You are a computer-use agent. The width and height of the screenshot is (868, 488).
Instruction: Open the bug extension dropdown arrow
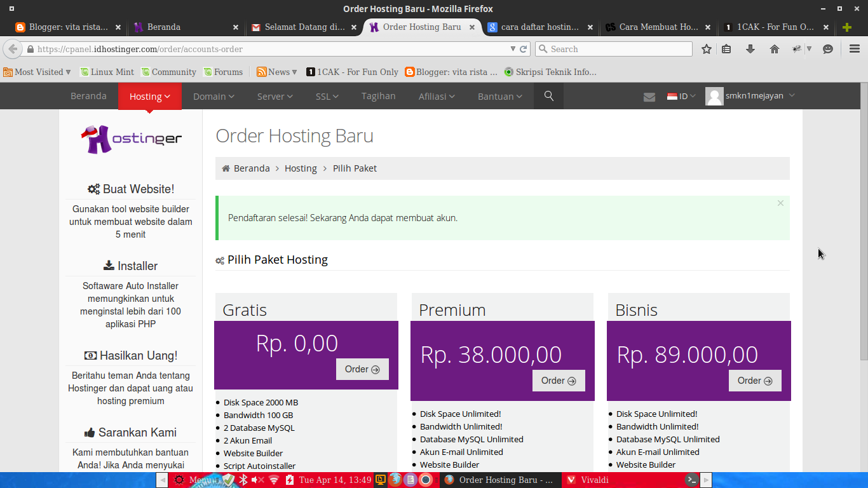pyautogui.click(x=809, y=49)
